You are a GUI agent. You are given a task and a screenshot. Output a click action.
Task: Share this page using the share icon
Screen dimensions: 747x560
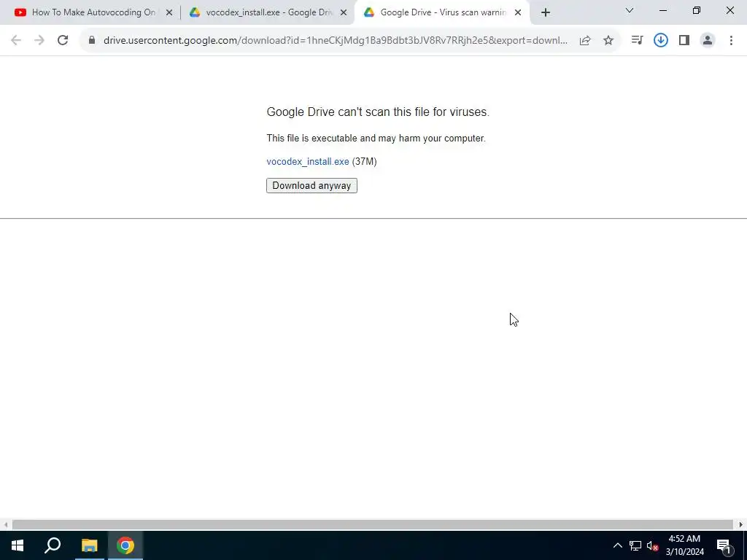(x=585, y=41)
